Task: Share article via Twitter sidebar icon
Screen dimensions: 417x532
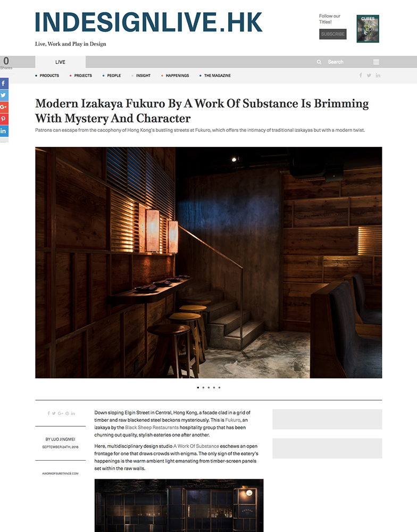Action: point(4,95)
